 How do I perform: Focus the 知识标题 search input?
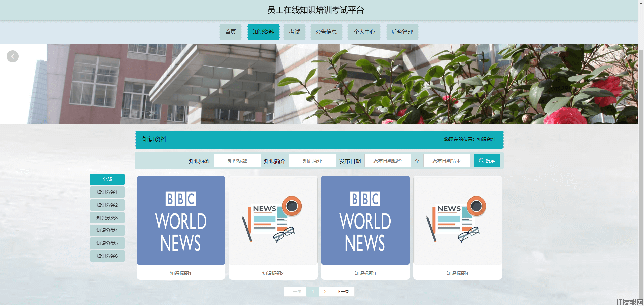pyautogui.click(x=237, y=161)
